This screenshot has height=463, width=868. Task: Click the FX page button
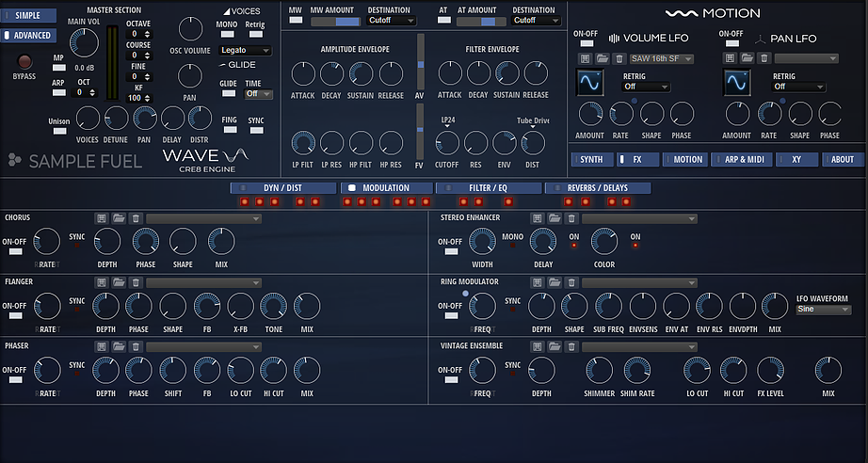637,159
